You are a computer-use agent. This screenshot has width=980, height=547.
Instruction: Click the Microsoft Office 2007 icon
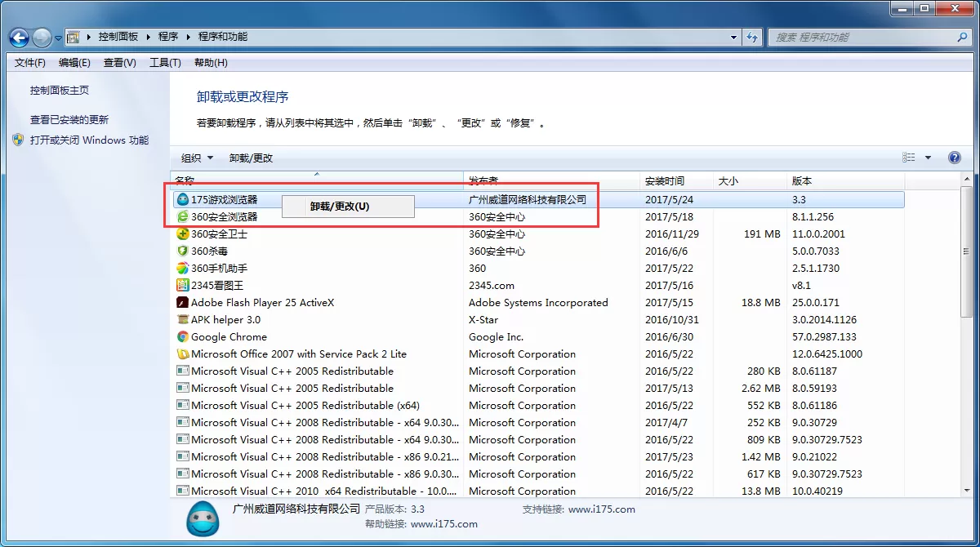click(x=183, y=354)
